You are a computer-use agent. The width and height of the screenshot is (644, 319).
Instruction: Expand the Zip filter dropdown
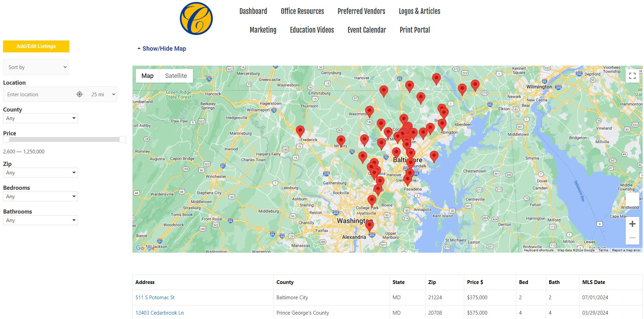[x=40, y=172]
